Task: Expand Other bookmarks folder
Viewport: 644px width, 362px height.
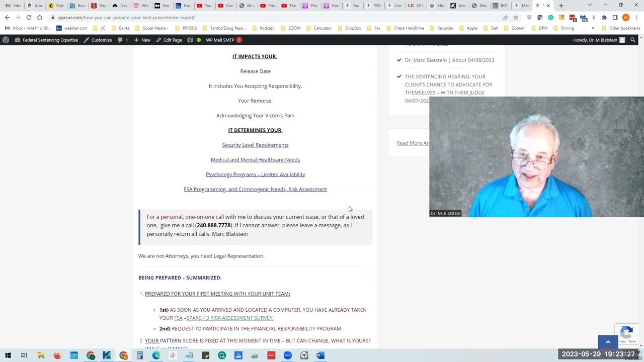Action: tap(621, 28)
